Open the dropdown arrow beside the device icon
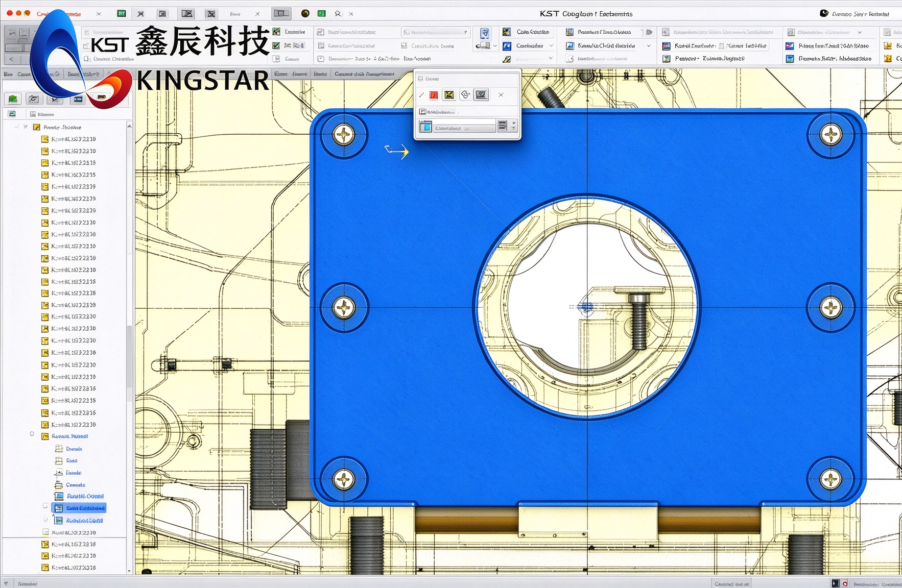Image resolution: width=902 pixels, height=588 pixels. [495, 46]
